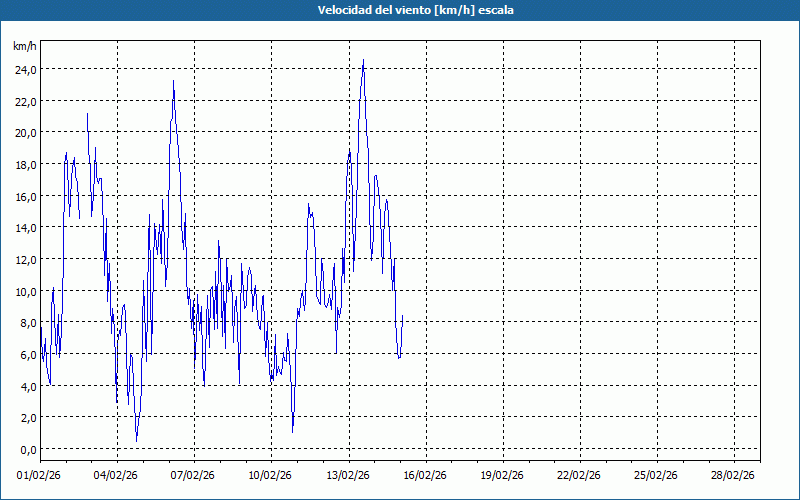Click the chart title 'Velocidad del viento'
The height and width of the screenshot is (500, 800).
tap(400, 10)
